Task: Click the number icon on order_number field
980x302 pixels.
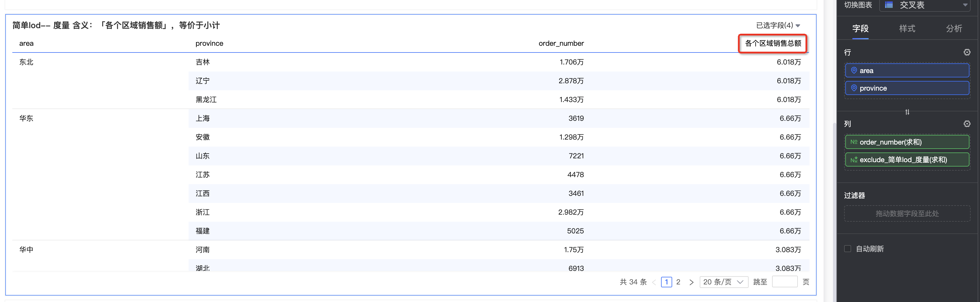Action: coord(854,142)
